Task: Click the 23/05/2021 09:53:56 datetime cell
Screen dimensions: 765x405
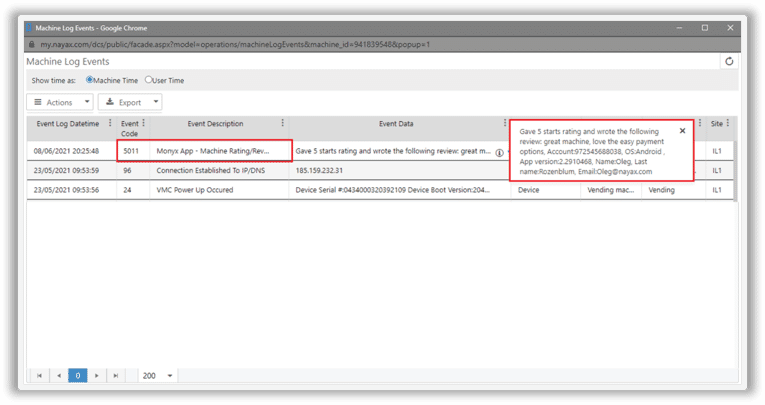Action: click(x=66, y=190)
